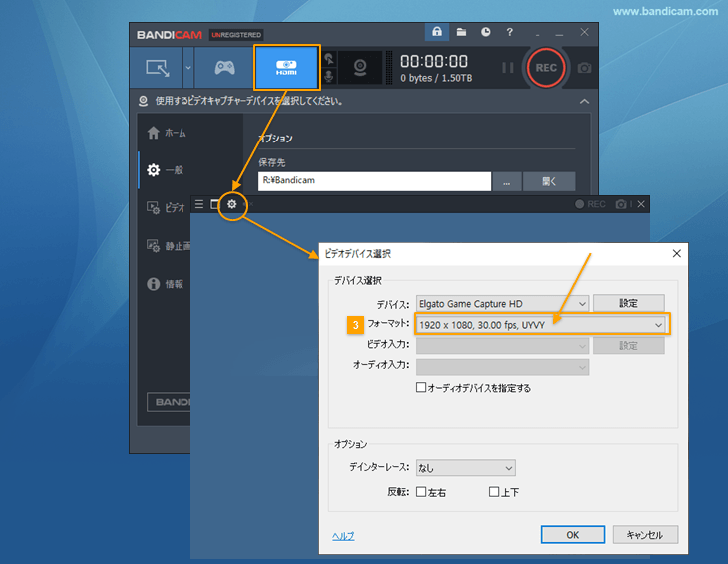The image size is (728, 564).
Task: Open device settings gear in preview window
Action: click(231, 204)
